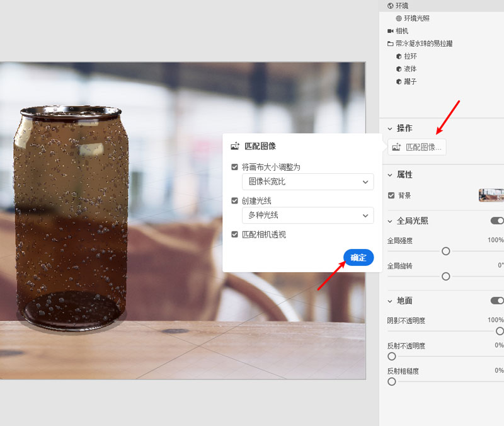Click the 全局强度 slider handle

point(446,251)
